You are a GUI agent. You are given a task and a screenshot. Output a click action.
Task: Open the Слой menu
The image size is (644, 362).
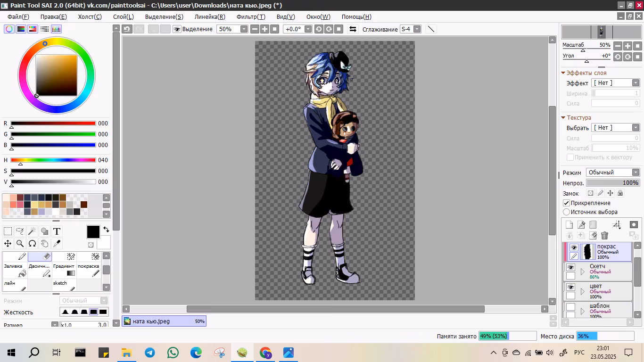point(124,16)
